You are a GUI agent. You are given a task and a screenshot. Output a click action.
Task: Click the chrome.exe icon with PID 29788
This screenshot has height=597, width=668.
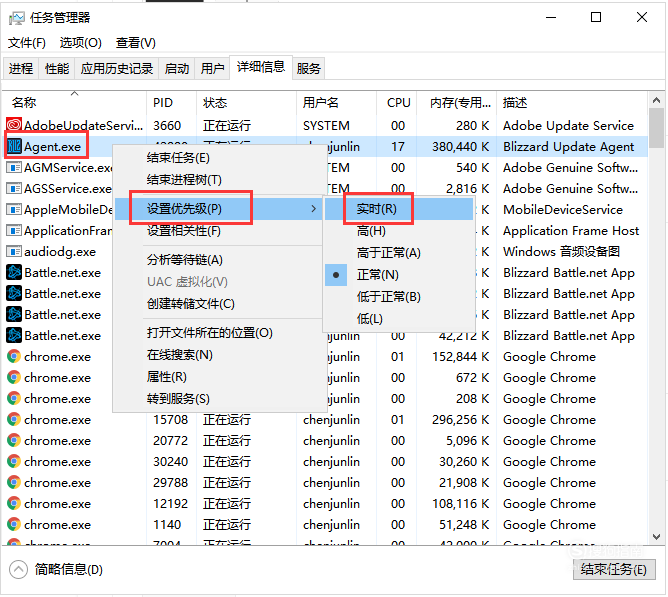coord(14,482)
